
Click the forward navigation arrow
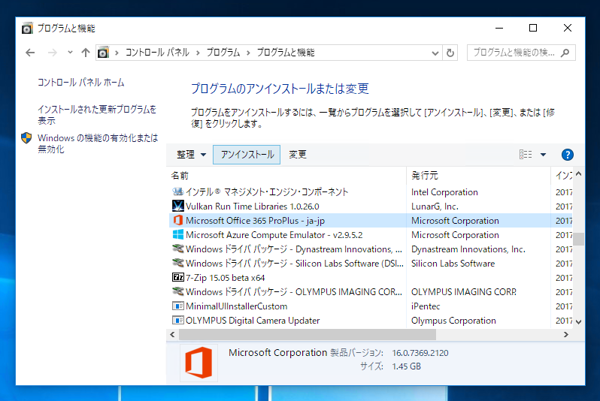coord(52,52)
